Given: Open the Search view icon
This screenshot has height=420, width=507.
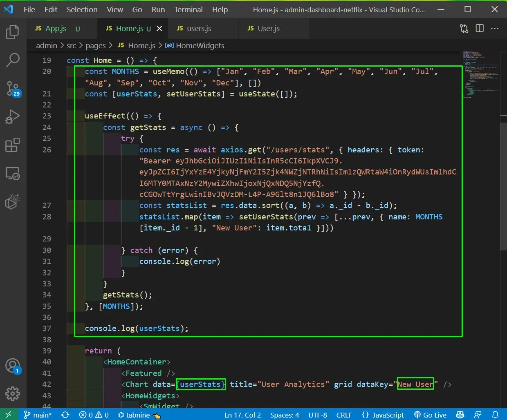Looking at the screenshot, I should (12, 60).
